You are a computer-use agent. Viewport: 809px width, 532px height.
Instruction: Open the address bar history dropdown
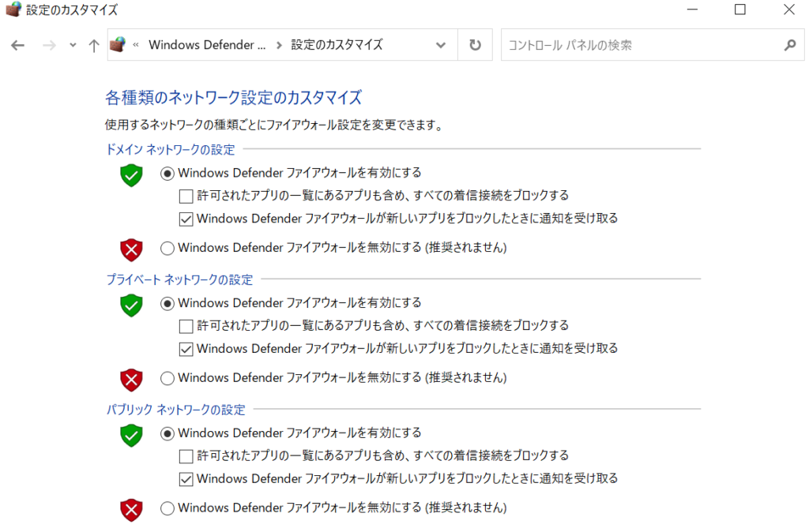[x=441, y=45]
